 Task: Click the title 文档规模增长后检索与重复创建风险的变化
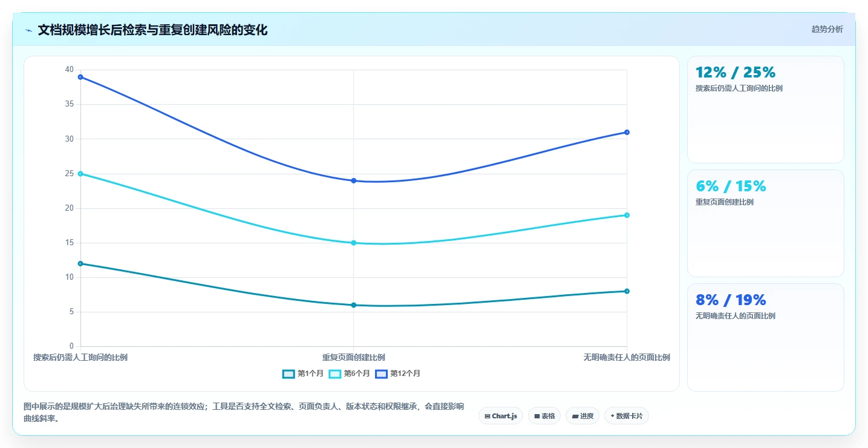[152, 30]
